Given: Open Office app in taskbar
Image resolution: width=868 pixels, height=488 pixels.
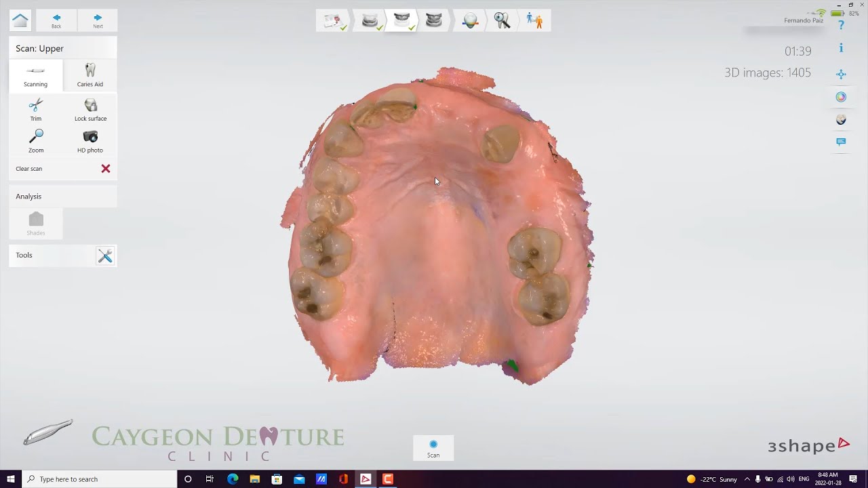Looking at the screenshot, I should point(343,479).
